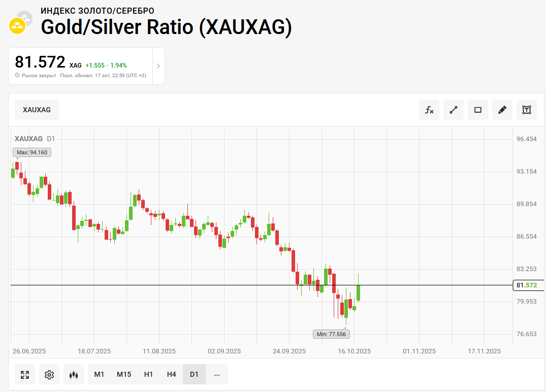Expand quote details chevron arrow
The image size is (546, 392).
pos(158,66)
